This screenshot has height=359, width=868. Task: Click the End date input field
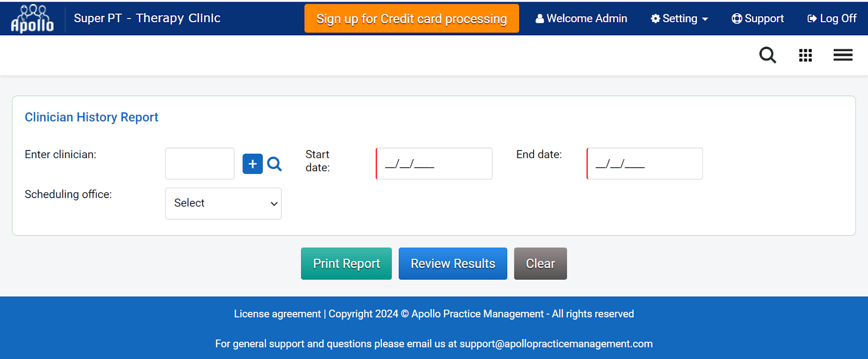(x=644, y=163)
